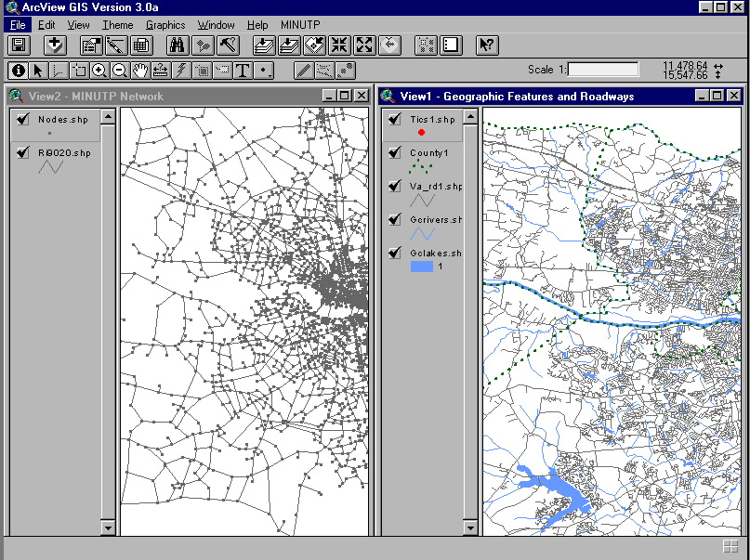Click the green dotted County1 legend symbol

(421, 166)
